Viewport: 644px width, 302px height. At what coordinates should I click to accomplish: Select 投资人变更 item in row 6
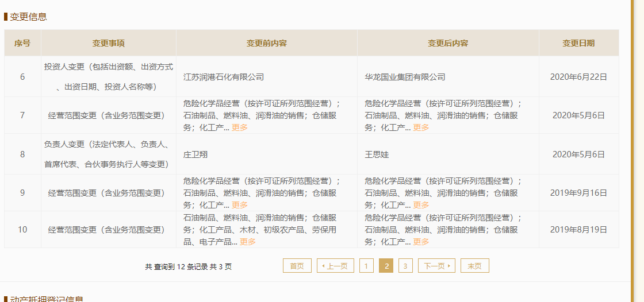click(x=109, y=77)
